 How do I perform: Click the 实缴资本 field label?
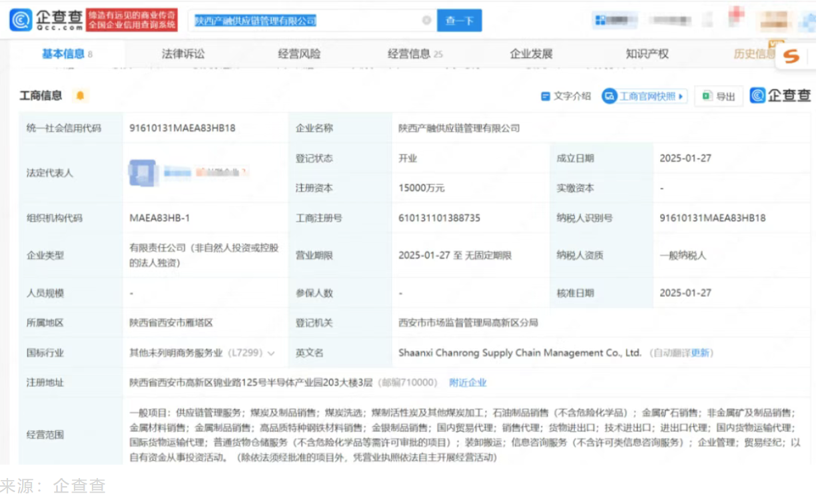coord(576,188)
